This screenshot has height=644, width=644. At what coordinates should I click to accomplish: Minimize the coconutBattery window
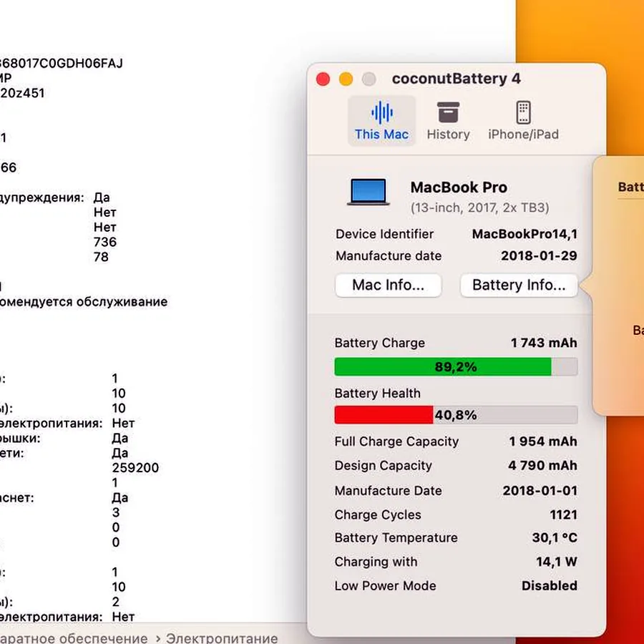point(346,79)
